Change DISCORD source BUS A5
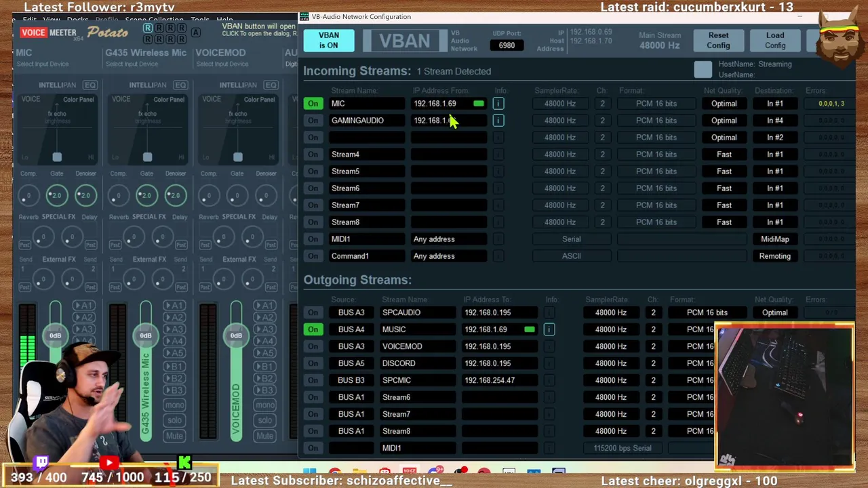This screenshot has height=488, width=868. pos(351,363)
